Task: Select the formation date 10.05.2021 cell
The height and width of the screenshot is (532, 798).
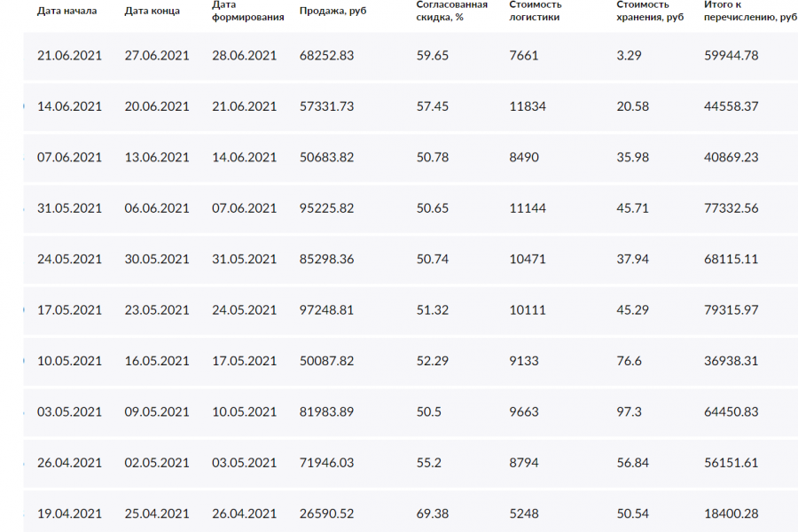Action: click(245, 412)
